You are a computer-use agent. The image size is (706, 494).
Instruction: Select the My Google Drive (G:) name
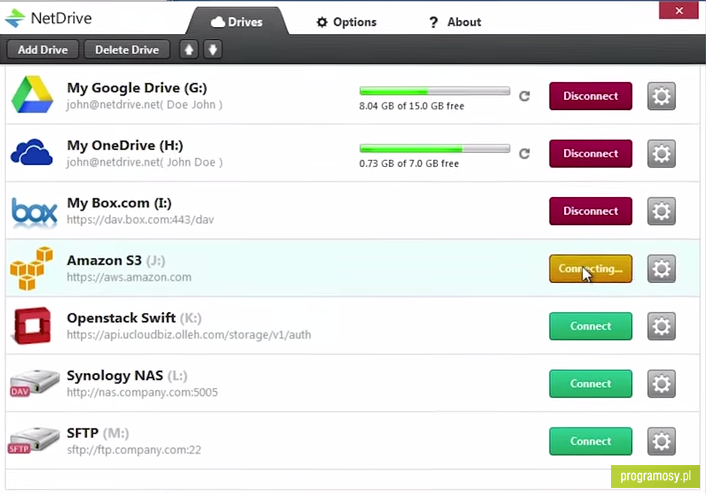(x=137, y=88)
